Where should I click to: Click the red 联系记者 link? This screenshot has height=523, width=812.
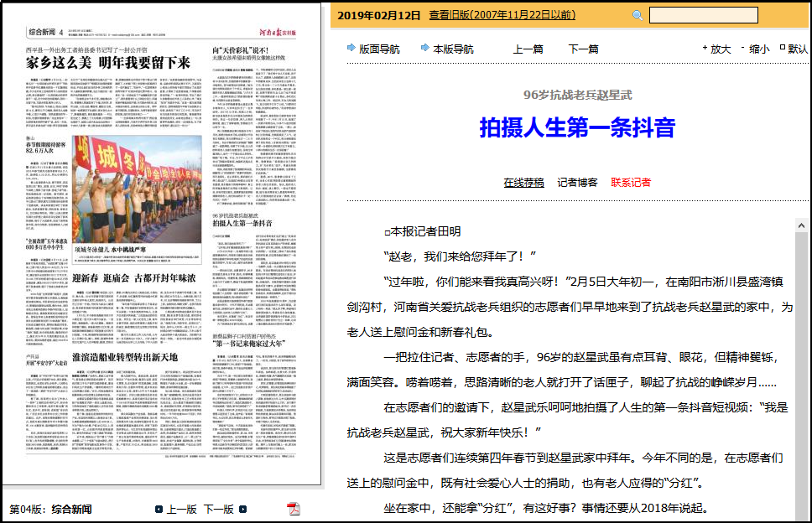(x=631, y=182)
